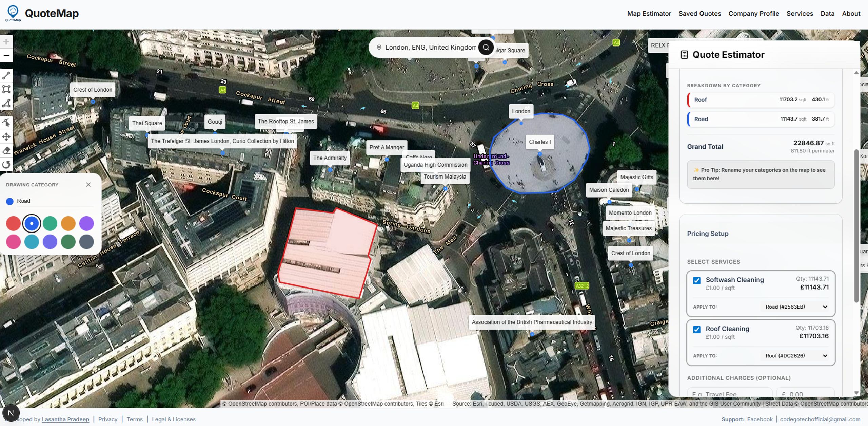The image size is (868, 426).
Task: Click the Grand Total value 22846.87
Action: pyautogui.click(x=808, y=143)
